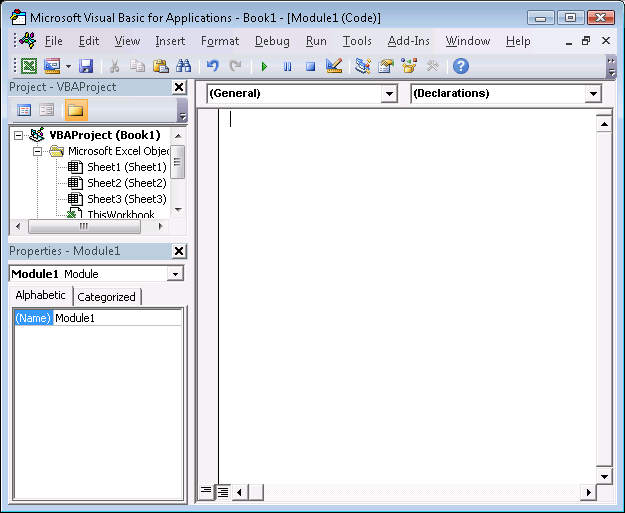625x513 pixels.
Task: Click the Copy toolbar icon
Action: pyautogui.click(x=138, y=66)
